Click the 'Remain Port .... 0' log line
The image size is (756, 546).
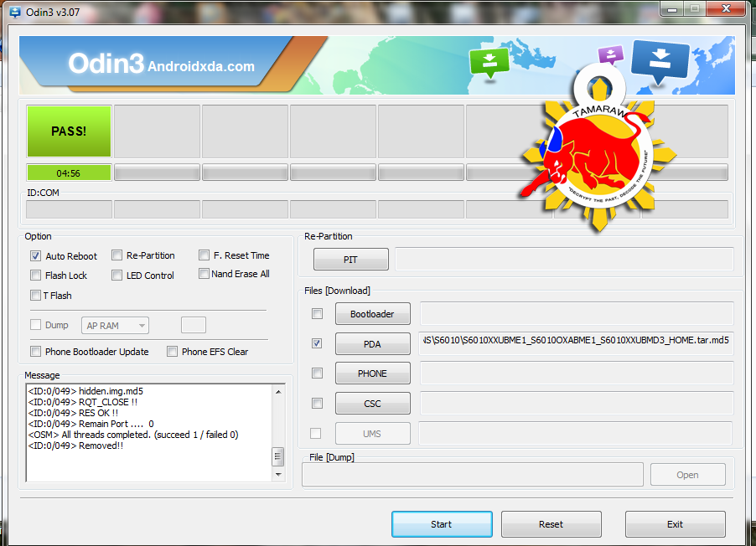pyautogui.click(x=91, y=424)
